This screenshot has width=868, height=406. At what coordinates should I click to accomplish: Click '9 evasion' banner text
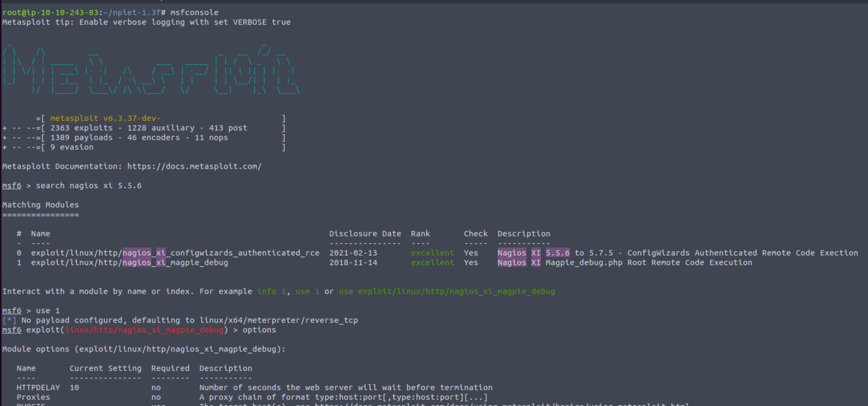(72, 147)
